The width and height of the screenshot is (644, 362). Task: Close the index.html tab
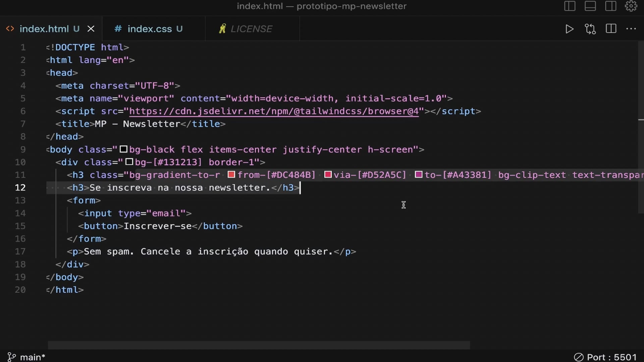(x=91, y=29)
